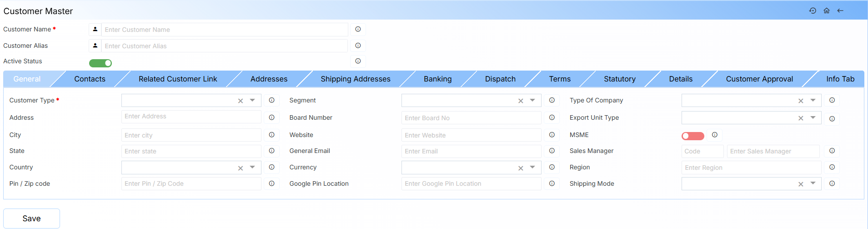Toggle the Active Status switch
This screenshot has height=229, width=868.
pyautogui.click(x=100, y=63)
